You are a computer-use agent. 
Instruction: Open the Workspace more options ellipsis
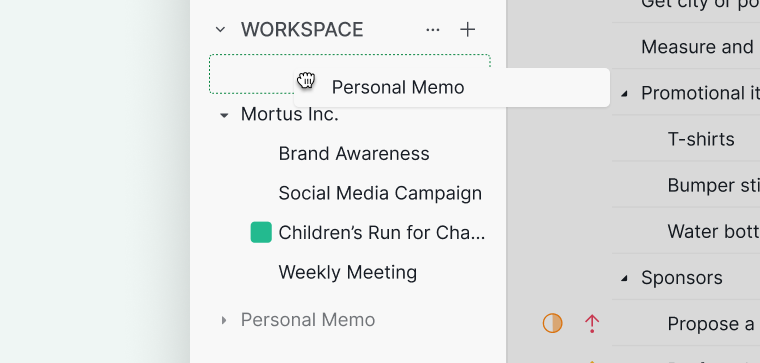pos(432,30)
